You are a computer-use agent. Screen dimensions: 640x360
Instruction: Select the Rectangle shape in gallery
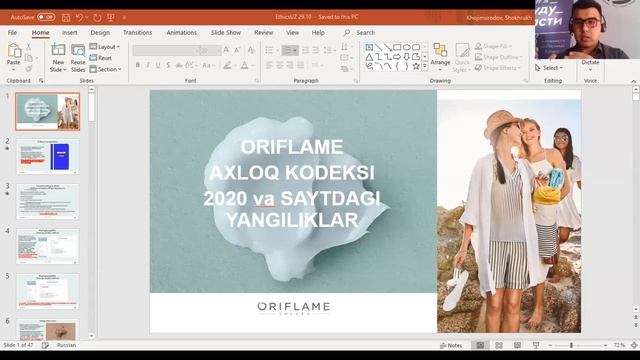pos(397,47)
